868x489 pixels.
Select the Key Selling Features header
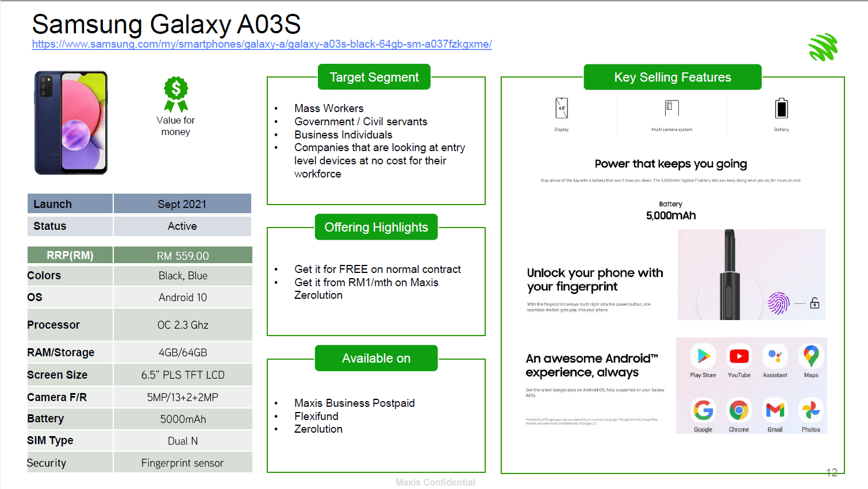click(673, 77)
